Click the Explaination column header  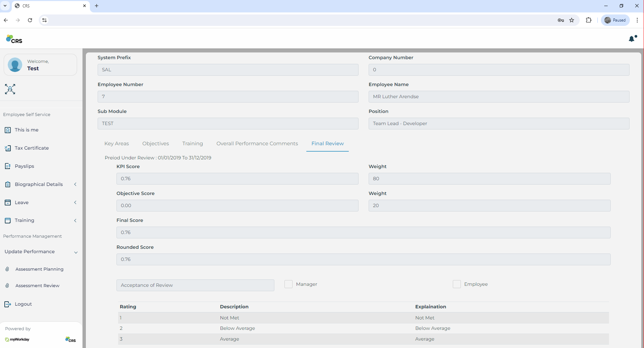tap(431, 307)
